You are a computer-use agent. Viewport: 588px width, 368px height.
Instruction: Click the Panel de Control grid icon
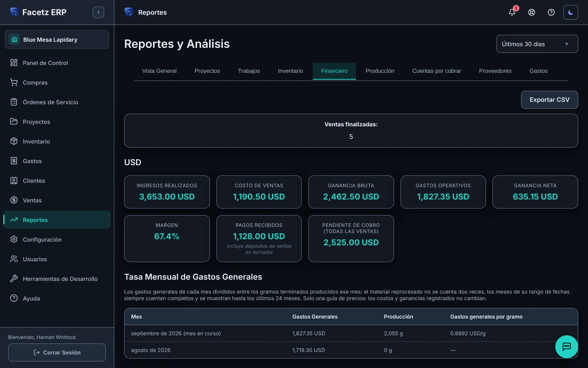pyautogui.click(x=14, y=63)
